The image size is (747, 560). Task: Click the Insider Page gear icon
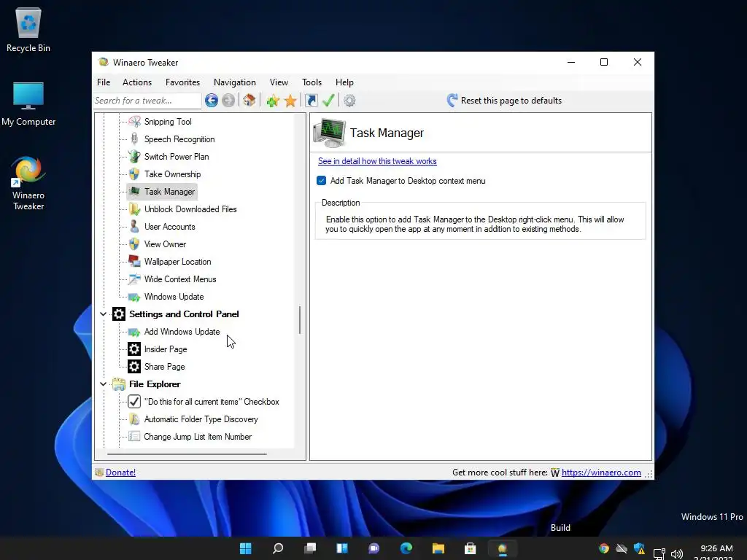(134, 349)
